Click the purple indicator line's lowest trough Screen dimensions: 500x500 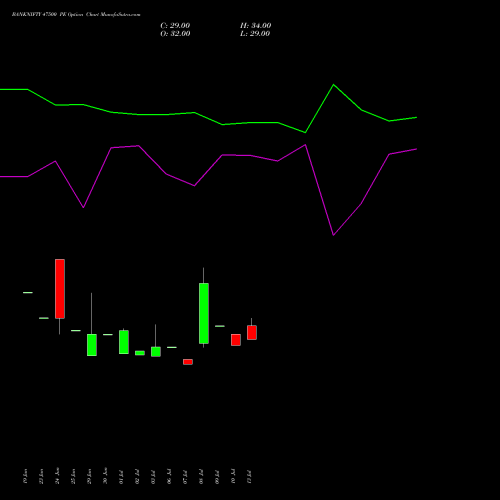333,235
